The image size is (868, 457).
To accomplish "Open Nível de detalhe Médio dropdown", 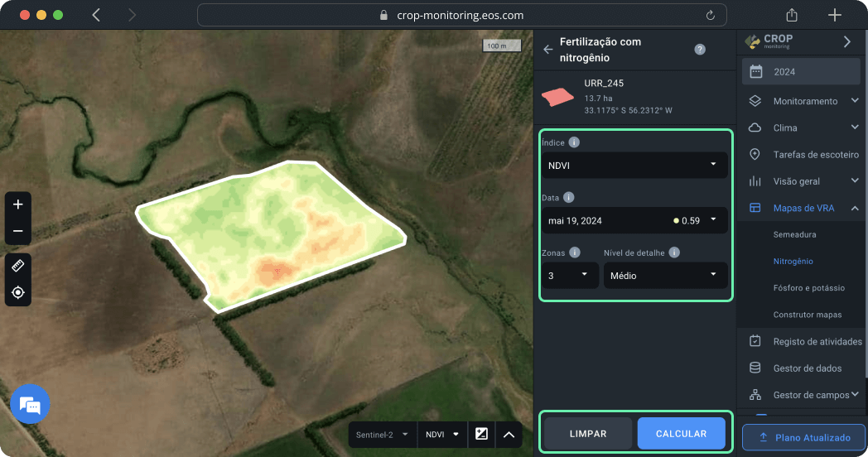I will [x=665, y=276].
